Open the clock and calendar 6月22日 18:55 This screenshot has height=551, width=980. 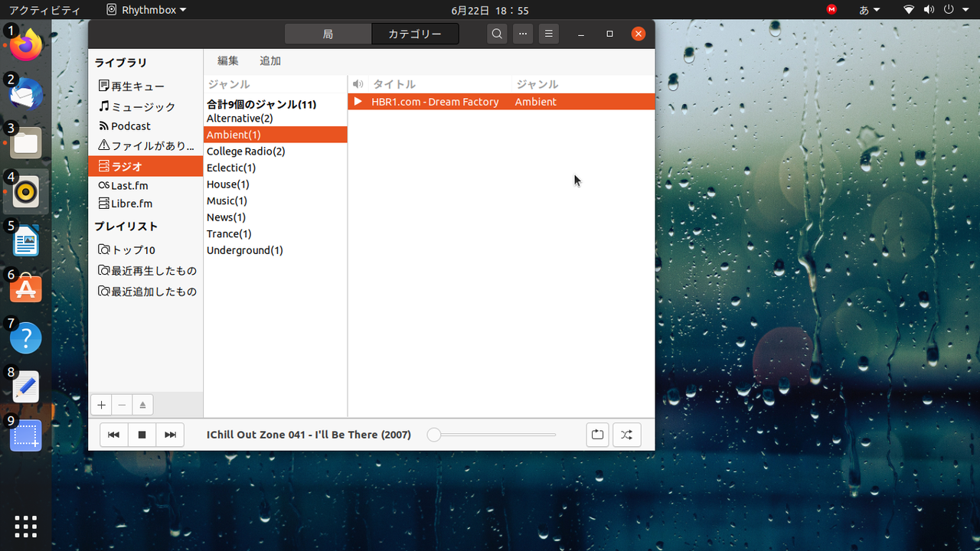click(x=490, y=10)
